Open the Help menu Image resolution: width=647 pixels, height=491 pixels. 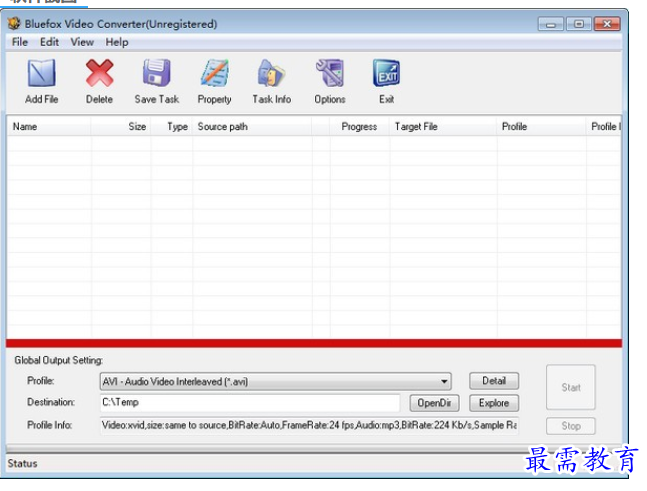117,42
